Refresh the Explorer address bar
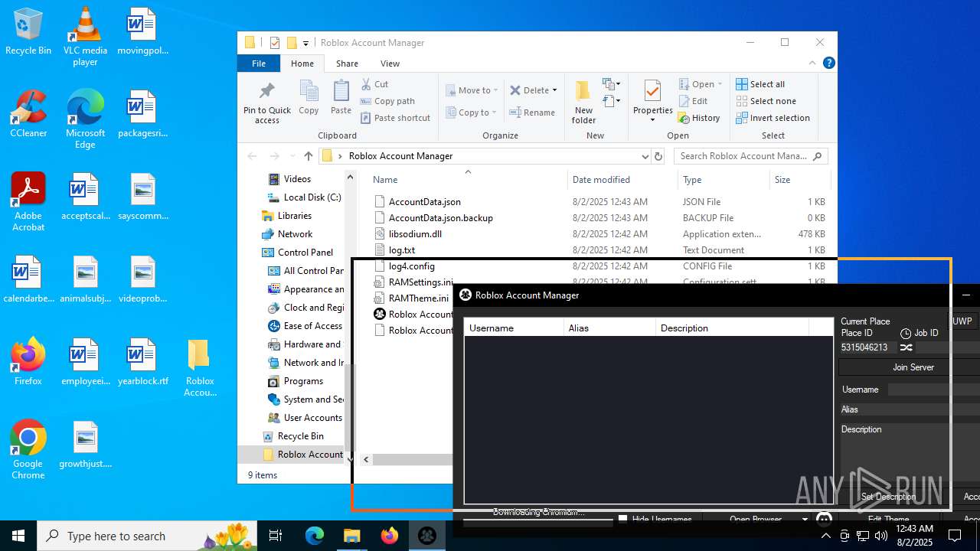The width and height of the screenshot is (980, 551). click(658, 156)
